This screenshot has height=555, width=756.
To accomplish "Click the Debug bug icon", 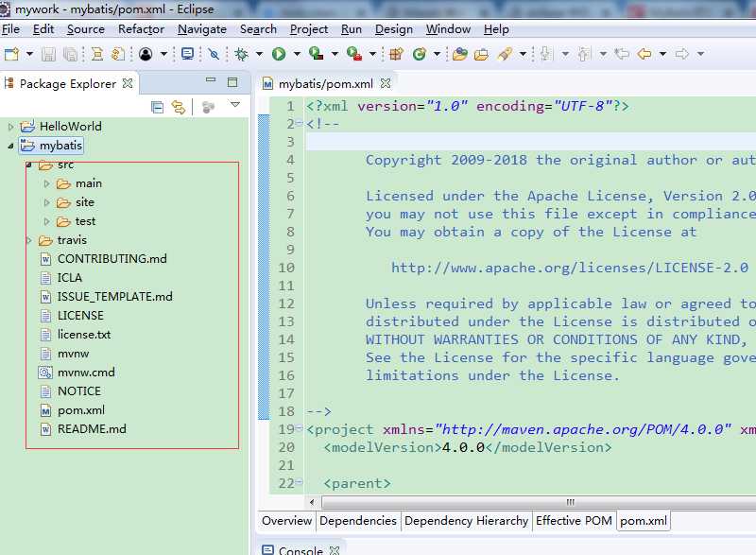I will 242,54.
